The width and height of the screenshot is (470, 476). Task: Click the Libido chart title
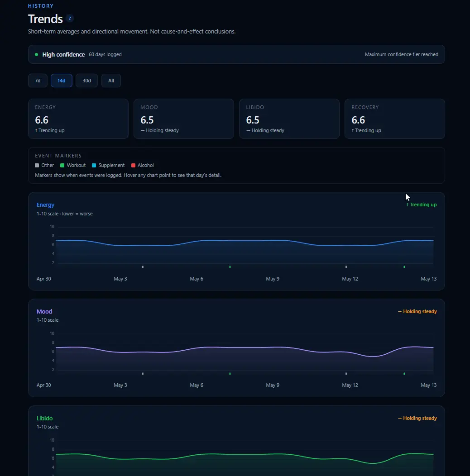point(45,419)
